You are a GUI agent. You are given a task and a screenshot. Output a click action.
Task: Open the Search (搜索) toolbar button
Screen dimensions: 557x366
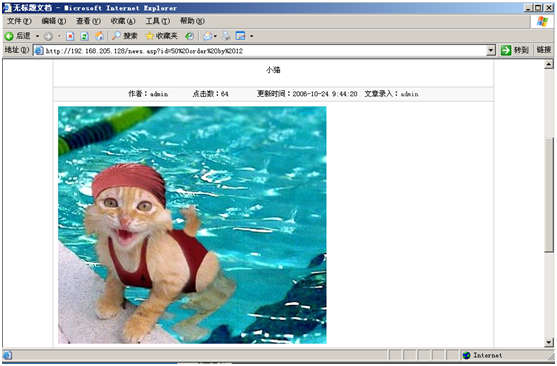(x=125, y=36)
